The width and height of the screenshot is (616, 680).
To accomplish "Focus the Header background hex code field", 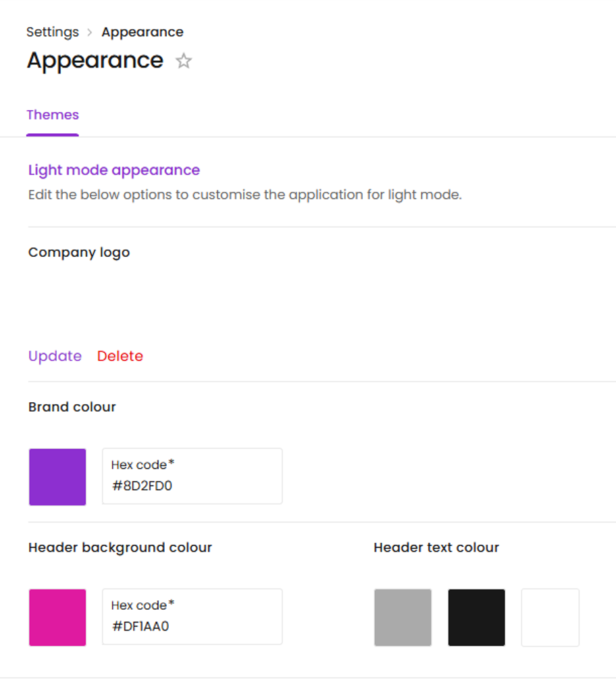I will [192, 617].
